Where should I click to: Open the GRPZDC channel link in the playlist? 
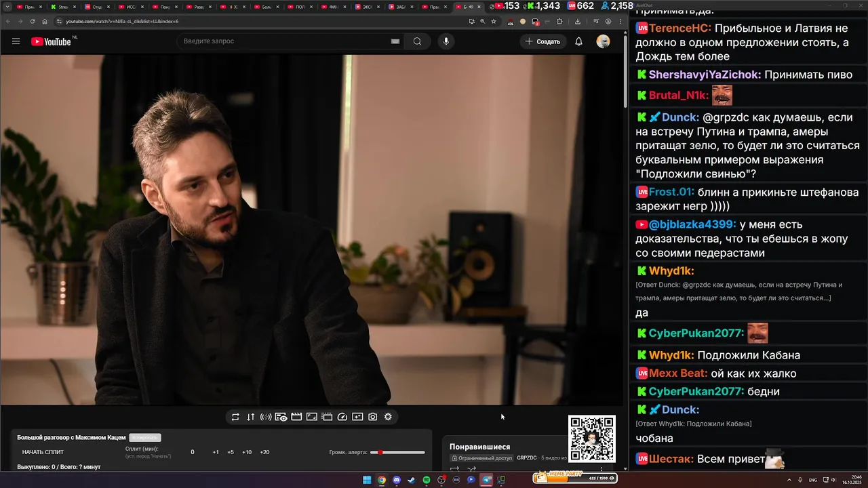coord(527,458)
